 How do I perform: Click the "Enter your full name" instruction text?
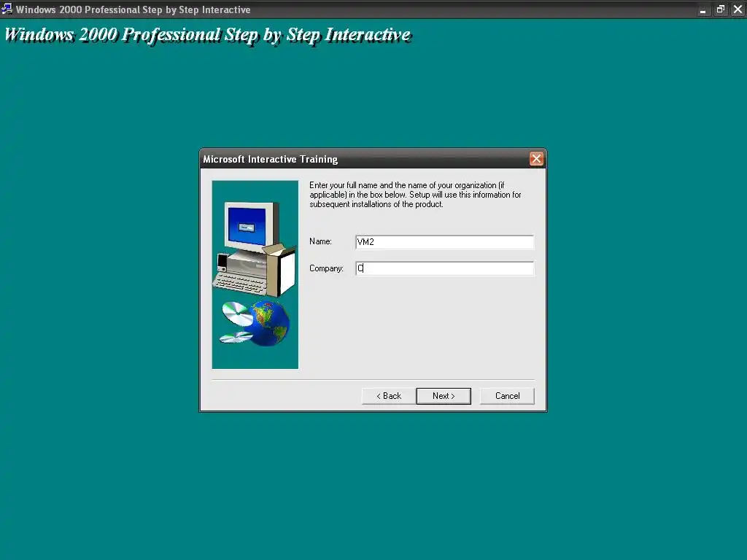(x=415, y=195)
